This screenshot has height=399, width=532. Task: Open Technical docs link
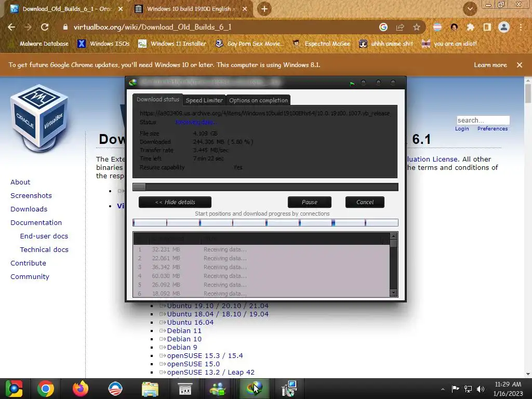tap(44, 250)
